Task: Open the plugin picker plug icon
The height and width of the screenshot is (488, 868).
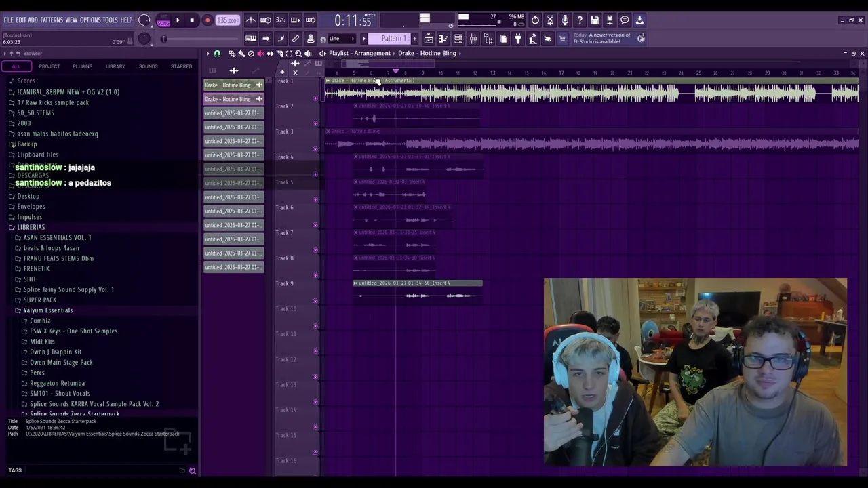Action: coord(518,39)
